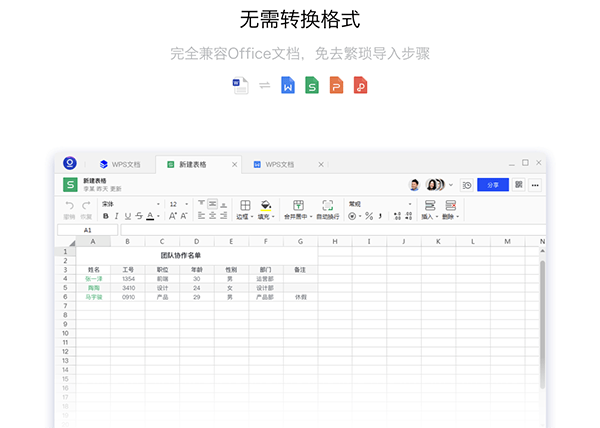Toggle bold formatting with B button
Viewport: 600px width, 428px height.
click(x=105, y=216)
